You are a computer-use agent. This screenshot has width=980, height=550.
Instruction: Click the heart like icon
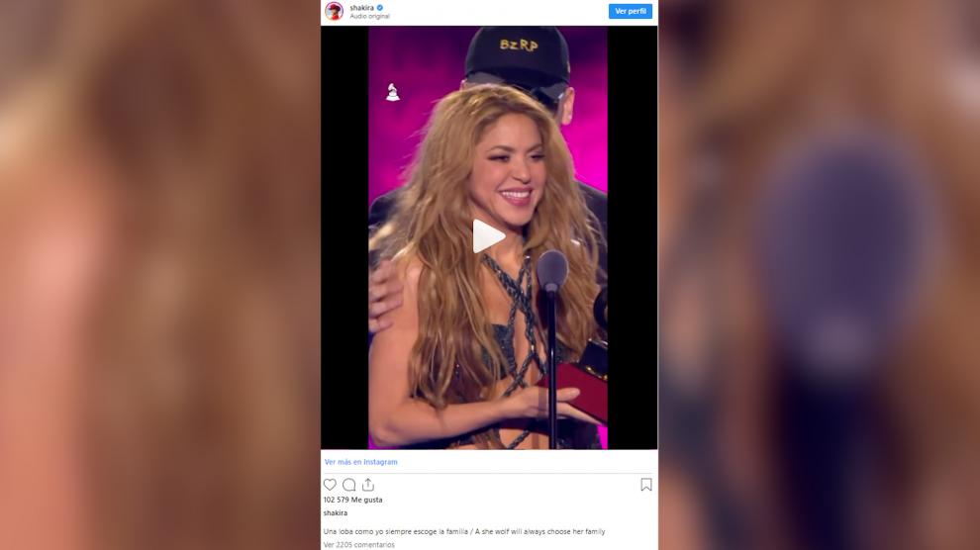pyautogui.click(x=330, y=485)
